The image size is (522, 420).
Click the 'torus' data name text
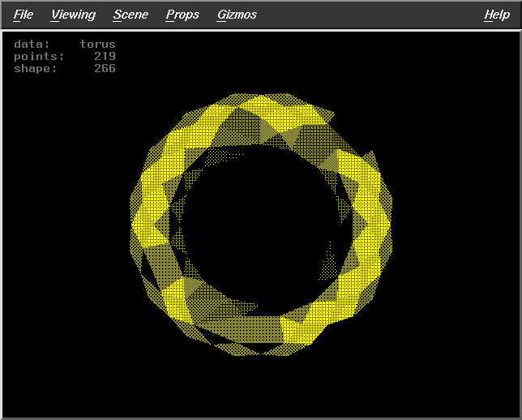pyautogui.click(x=97, y=44)
